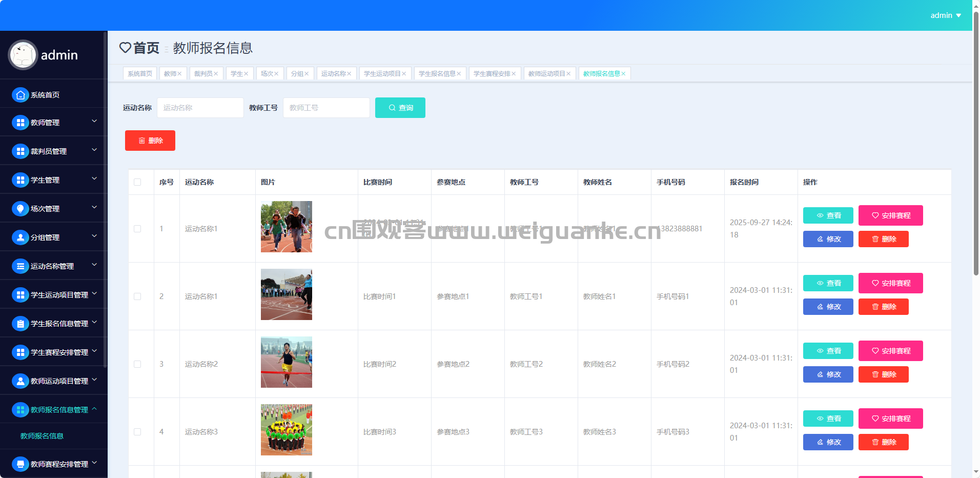Open 系统首页 via its home icon
This screenshot has height=478, width=980.
[x=21, y=95]
